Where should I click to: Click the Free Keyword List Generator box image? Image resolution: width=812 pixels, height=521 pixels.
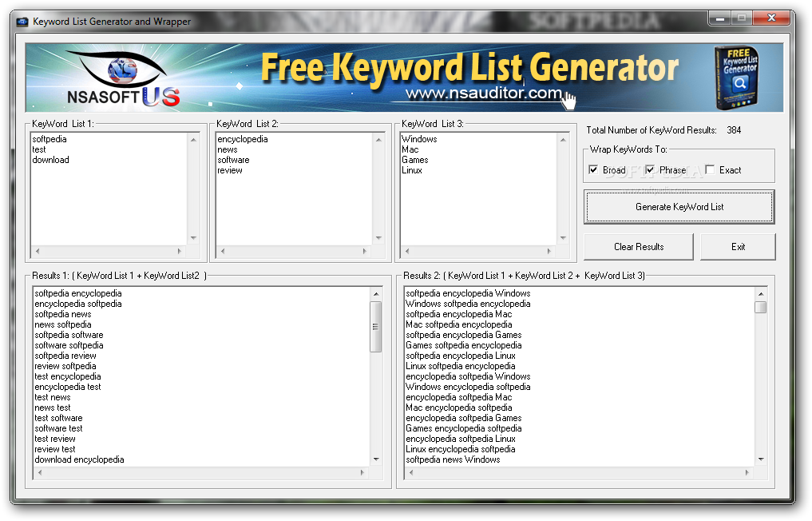737,78
